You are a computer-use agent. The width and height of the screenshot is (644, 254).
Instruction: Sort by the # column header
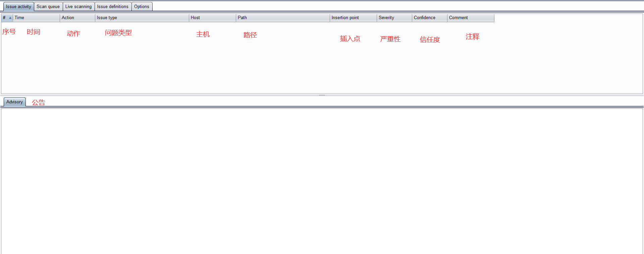(7, 18)
